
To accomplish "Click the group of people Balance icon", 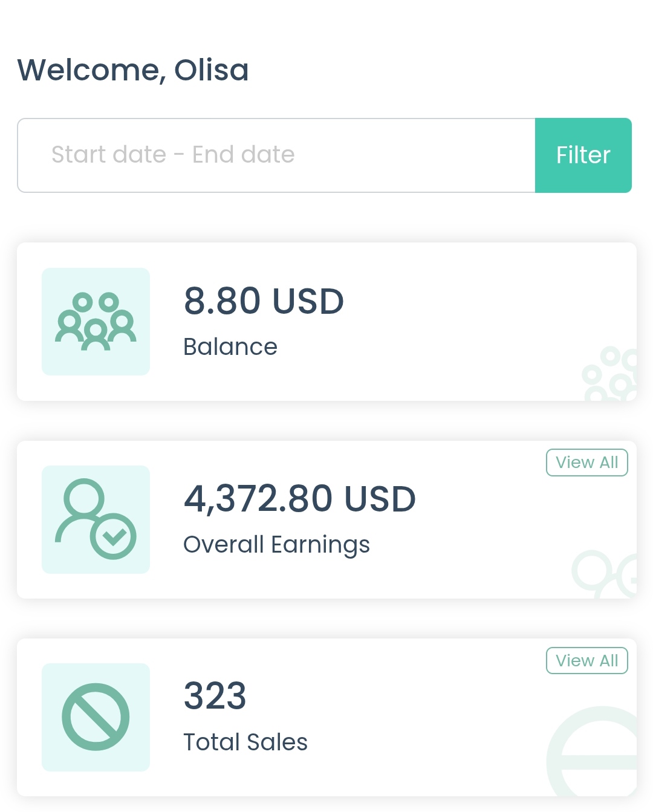I will (96, 322).
